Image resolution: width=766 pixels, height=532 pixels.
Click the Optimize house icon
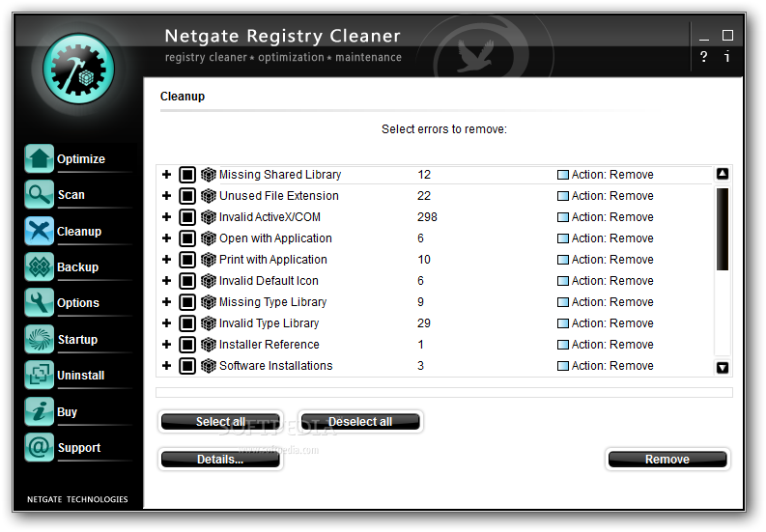[x=39, y=158]
